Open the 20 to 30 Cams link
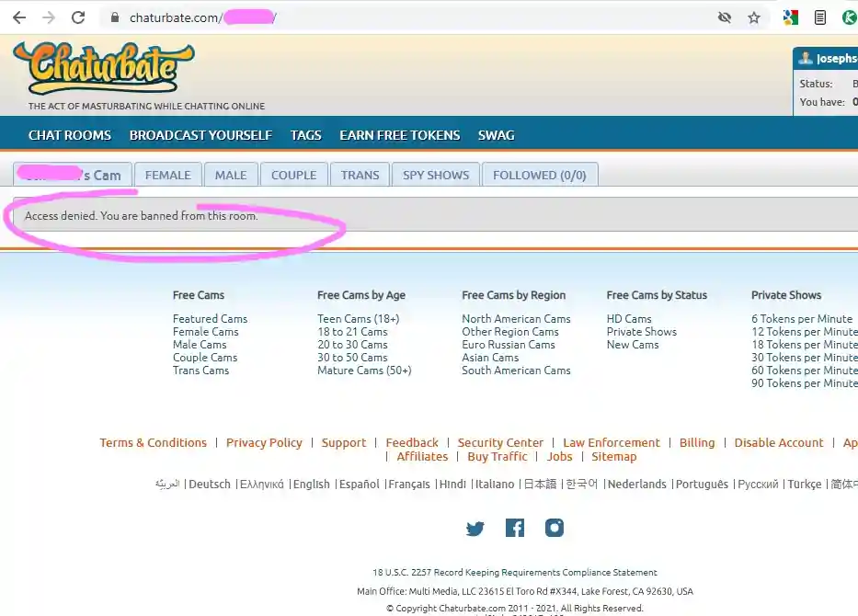This screenshot has width=858, height=616. [352, 345]
